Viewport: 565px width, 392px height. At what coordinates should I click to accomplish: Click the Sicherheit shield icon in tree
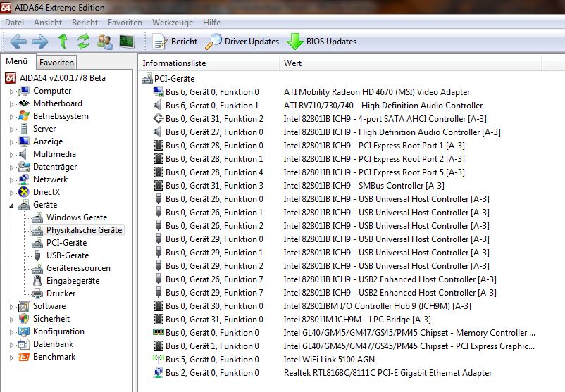[x=24, y=319]
